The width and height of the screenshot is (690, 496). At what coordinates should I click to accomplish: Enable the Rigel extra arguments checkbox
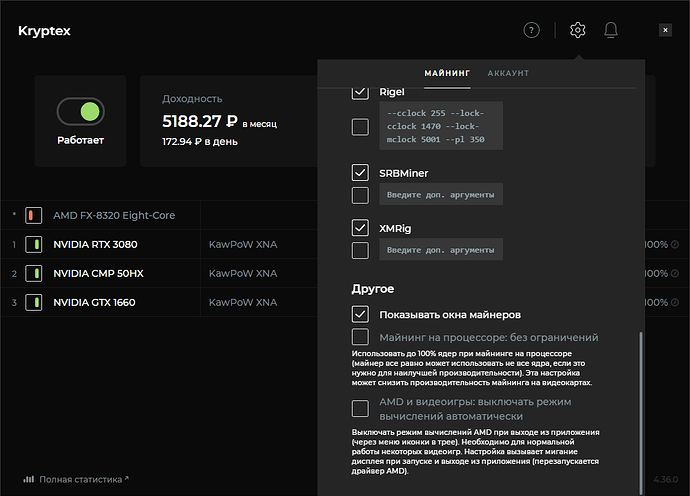360,127
